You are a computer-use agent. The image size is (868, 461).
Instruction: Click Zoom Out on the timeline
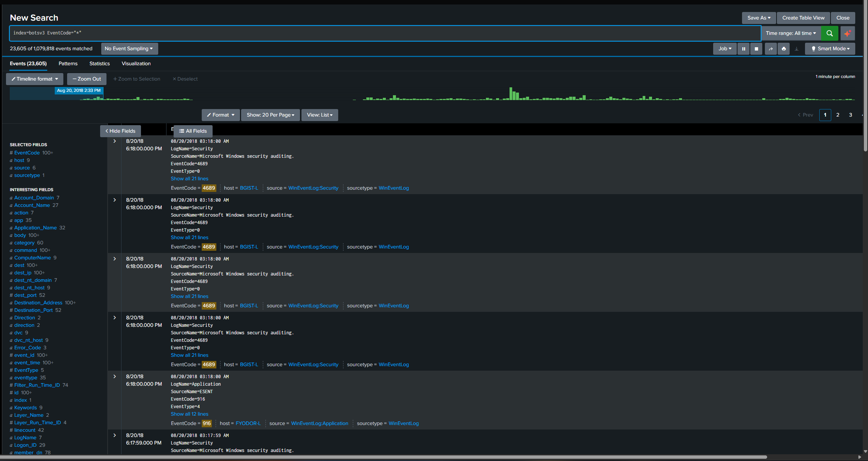(x=87, y=79)
